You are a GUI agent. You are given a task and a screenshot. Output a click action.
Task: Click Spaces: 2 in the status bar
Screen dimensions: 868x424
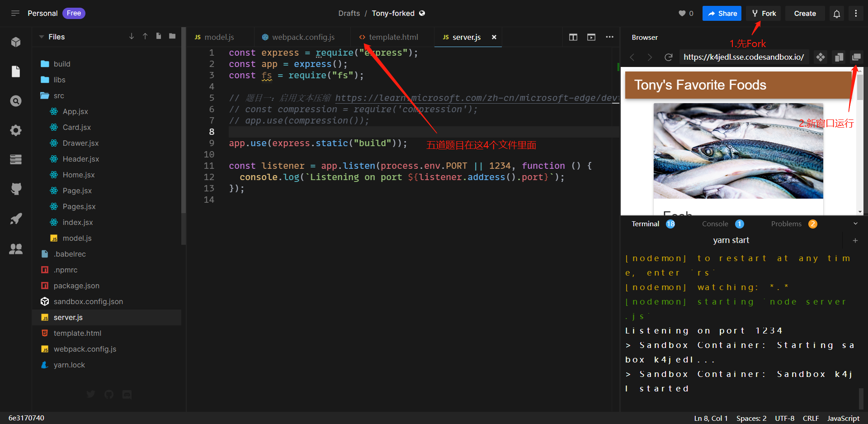(751, 418)
